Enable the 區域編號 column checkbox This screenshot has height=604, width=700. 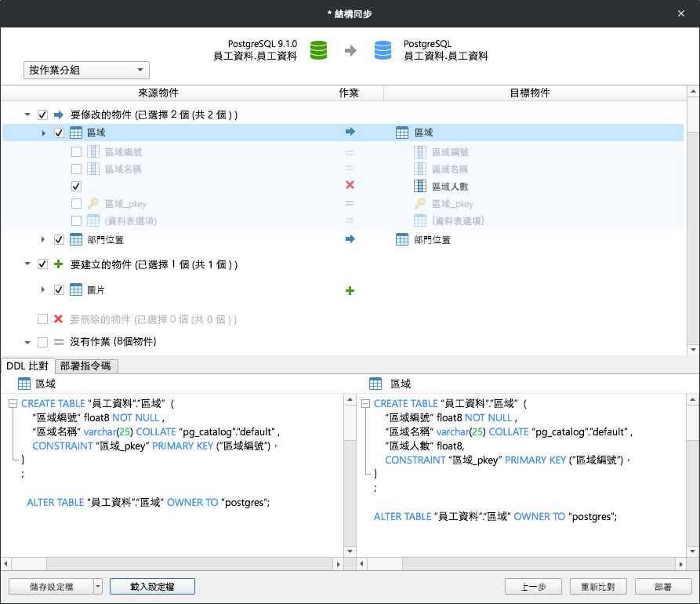[76, 151]
